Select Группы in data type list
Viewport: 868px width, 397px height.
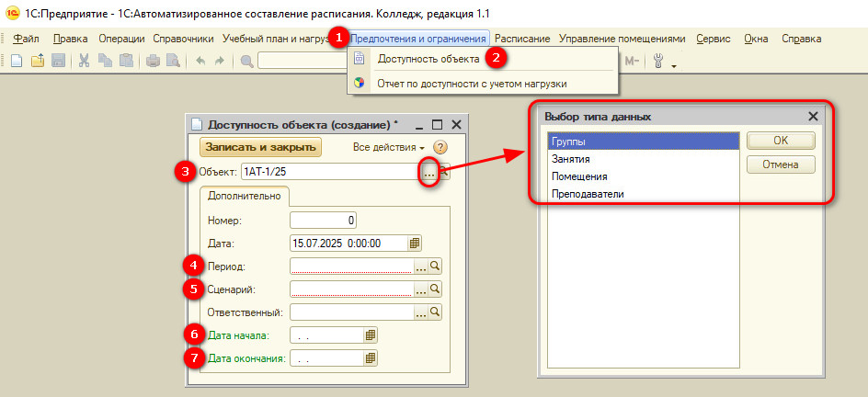coord(643,141)
